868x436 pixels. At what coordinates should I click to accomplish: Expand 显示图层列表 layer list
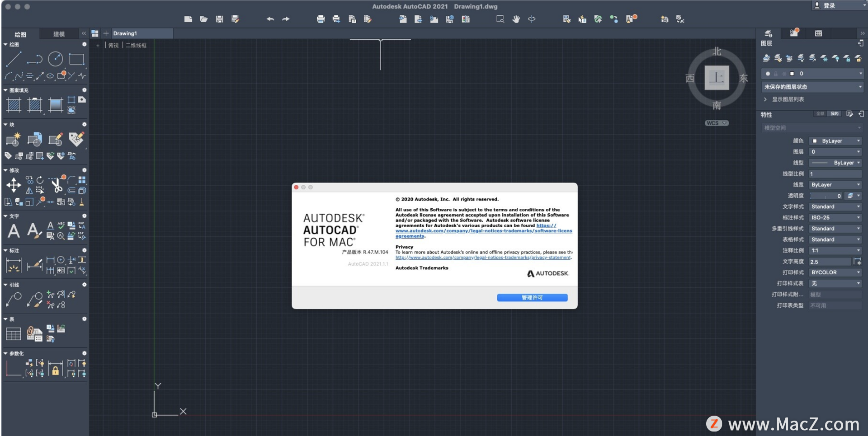(765, 99)
